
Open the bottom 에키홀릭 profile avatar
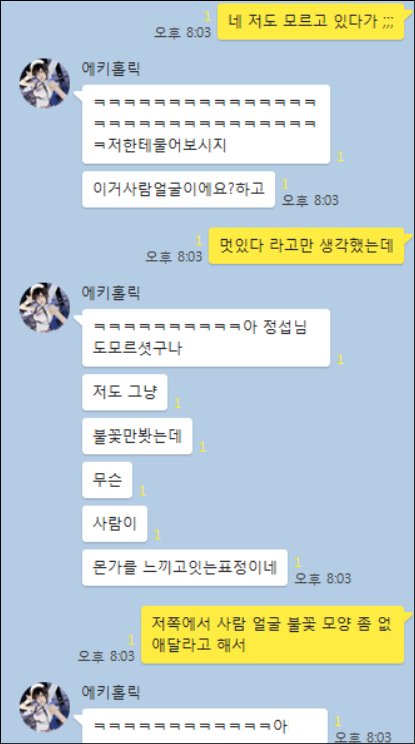click(x=44, y=707)
